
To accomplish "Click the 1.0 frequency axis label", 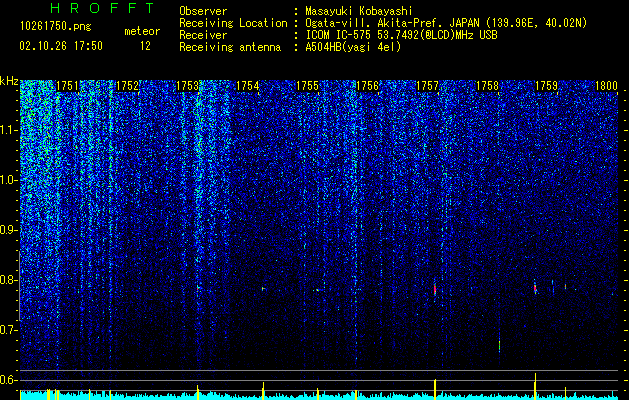I will click(9, 180).
